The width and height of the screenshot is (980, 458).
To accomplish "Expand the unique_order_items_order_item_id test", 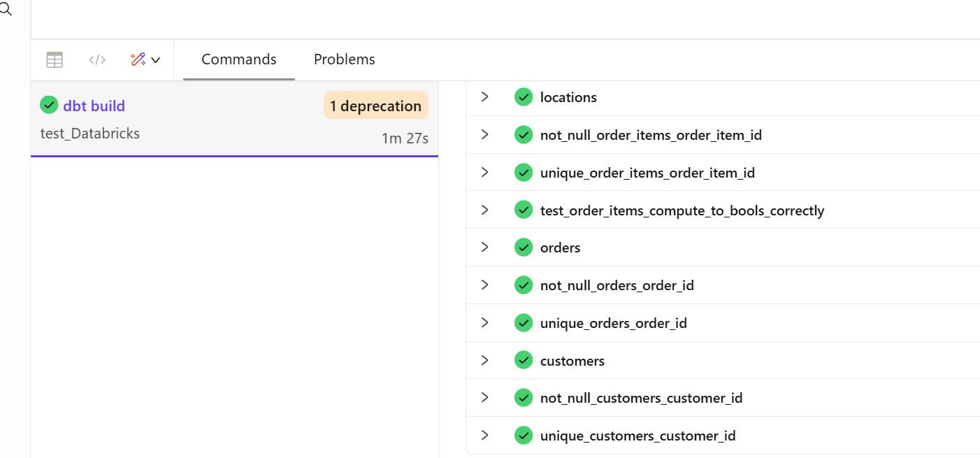I will click(x=485, y=173).
